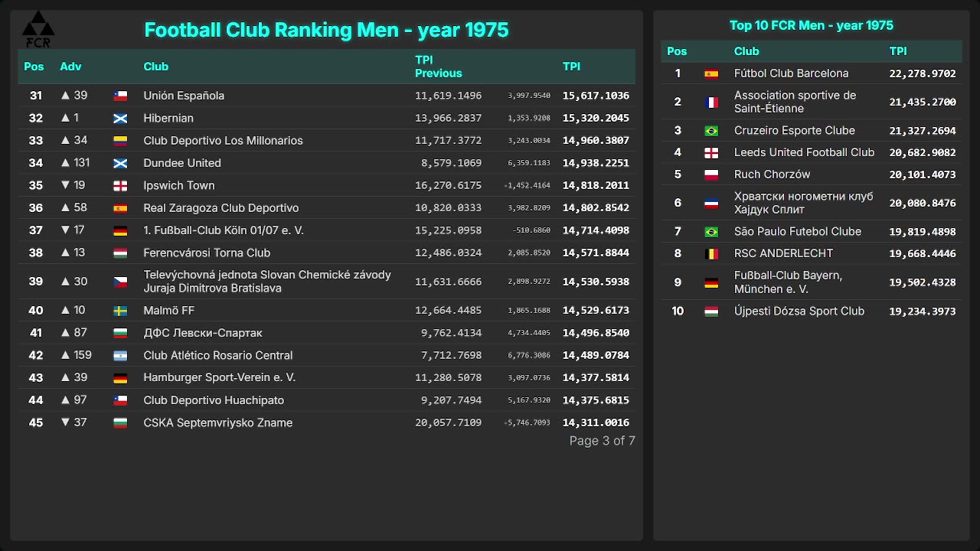Click the England flag beside Leeds United
The height and width of the screenshot is (551, 980).
click(711, 152)
